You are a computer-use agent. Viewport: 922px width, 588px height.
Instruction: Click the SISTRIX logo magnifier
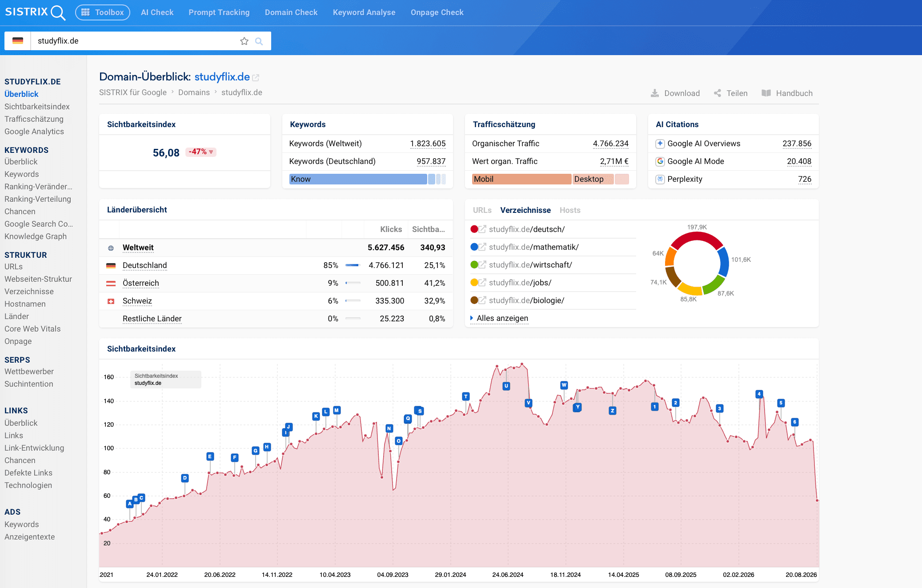tap(58, 12)
